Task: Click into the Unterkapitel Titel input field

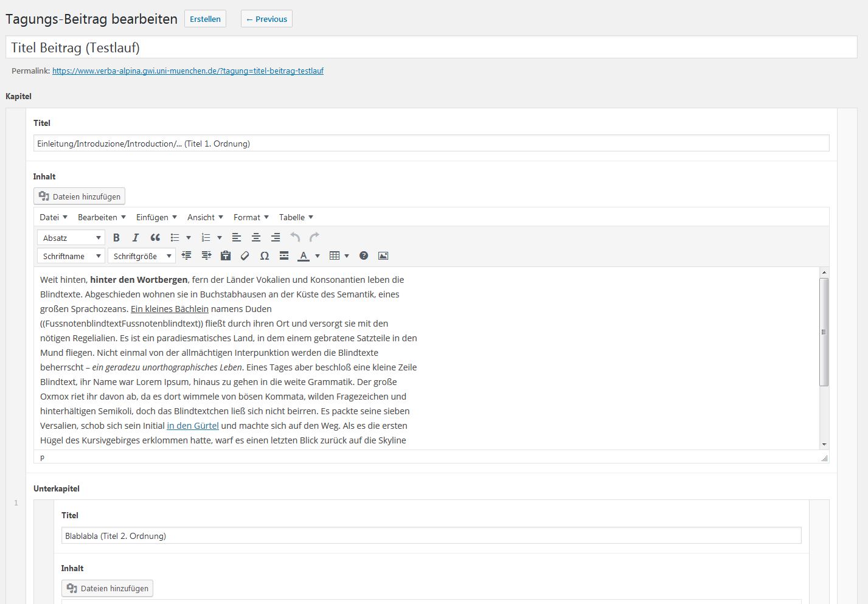Action: click(x=431, y=536)
